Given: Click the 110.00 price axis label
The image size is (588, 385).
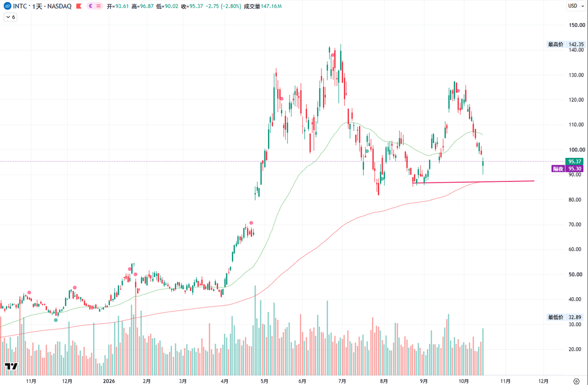Looking at the screenshot, I should (576, 125).
